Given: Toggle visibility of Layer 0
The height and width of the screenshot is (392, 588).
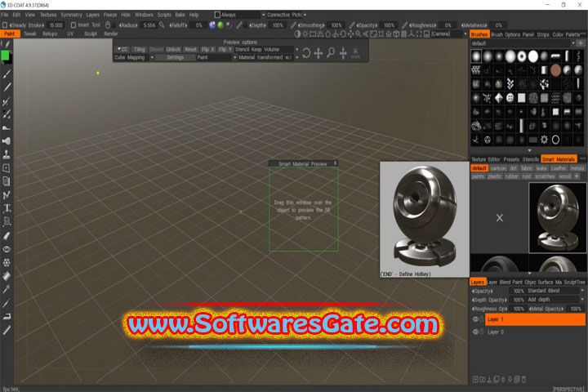Looking at the screenshot, I should tap(475, 332).
